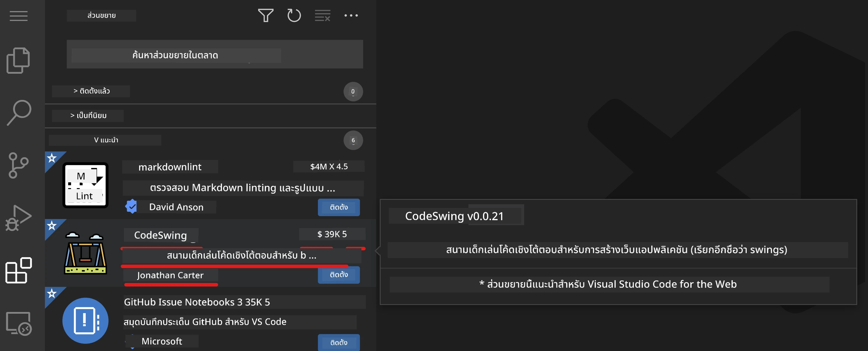Screen dimensions: 868x351
Task: Click the Visual Studio Code for the Web note
Action: coord(608,284)
